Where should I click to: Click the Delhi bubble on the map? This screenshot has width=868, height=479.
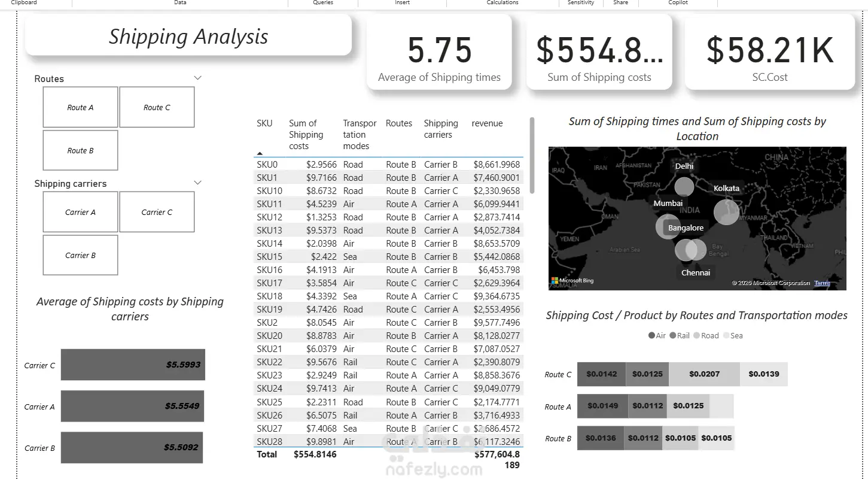click(x=684, y=187)
